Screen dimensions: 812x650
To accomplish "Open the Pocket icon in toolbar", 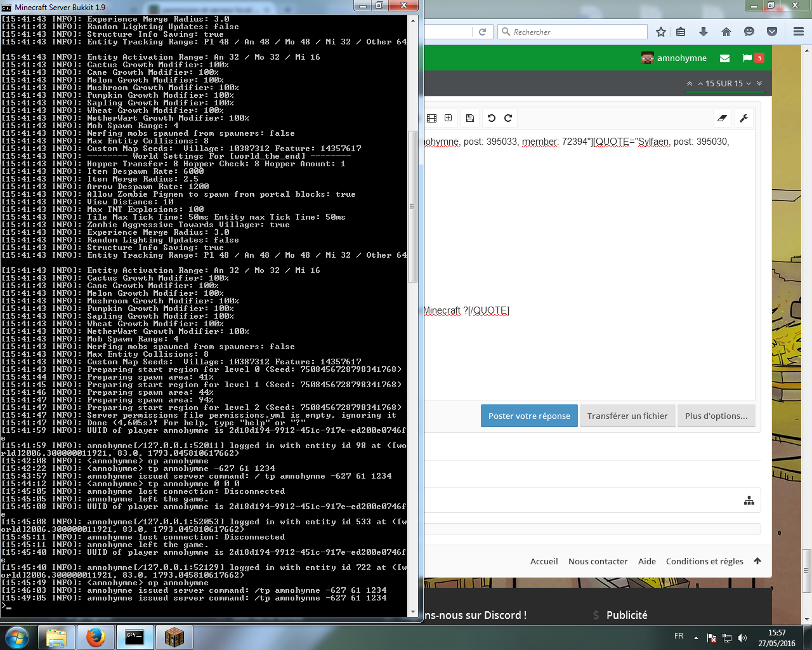I will (772, 32).
